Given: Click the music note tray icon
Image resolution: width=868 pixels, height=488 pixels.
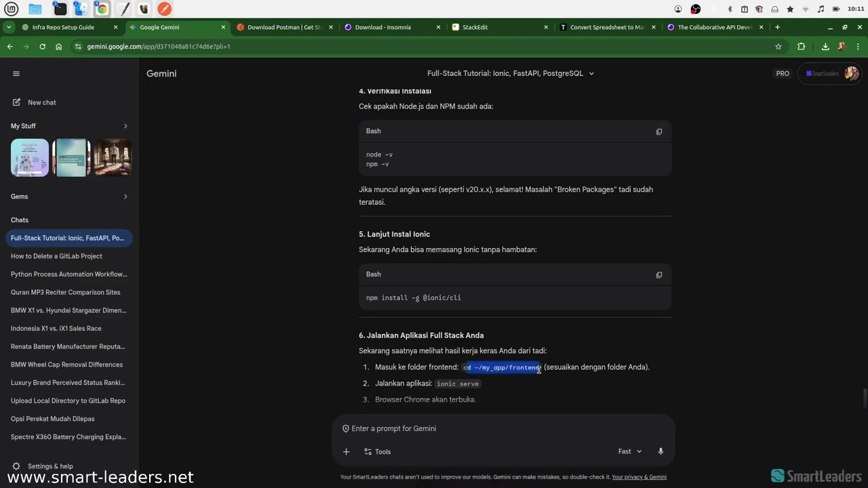Looking at the screenshot, I should coord(821,9).
